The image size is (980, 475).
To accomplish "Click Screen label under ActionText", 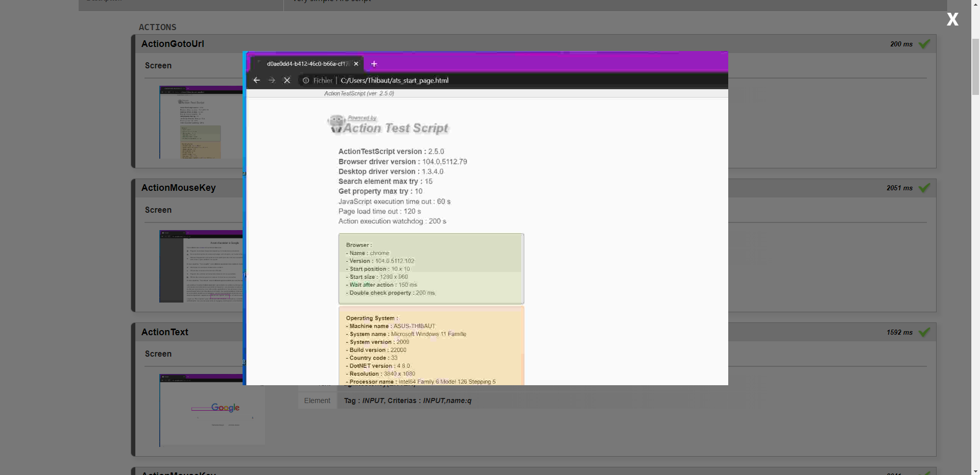I will tap(158, 354).
